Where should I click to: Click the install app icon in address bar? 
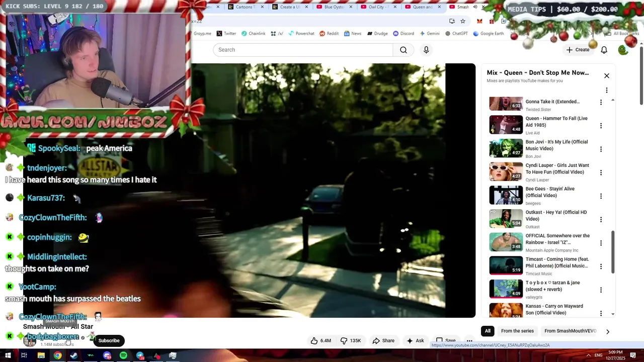pos(452,21)
